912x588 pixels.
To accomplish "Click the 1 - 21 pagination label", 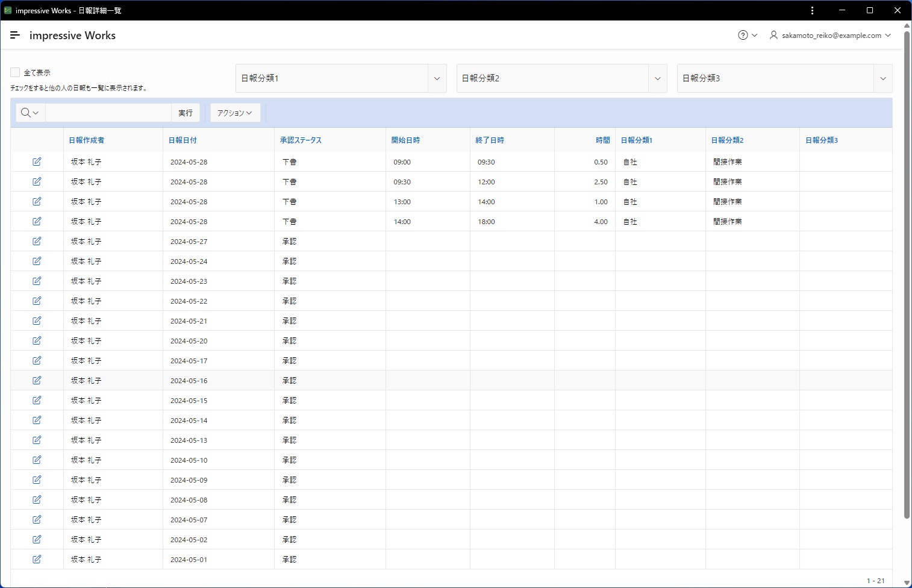I will point(875,581).
